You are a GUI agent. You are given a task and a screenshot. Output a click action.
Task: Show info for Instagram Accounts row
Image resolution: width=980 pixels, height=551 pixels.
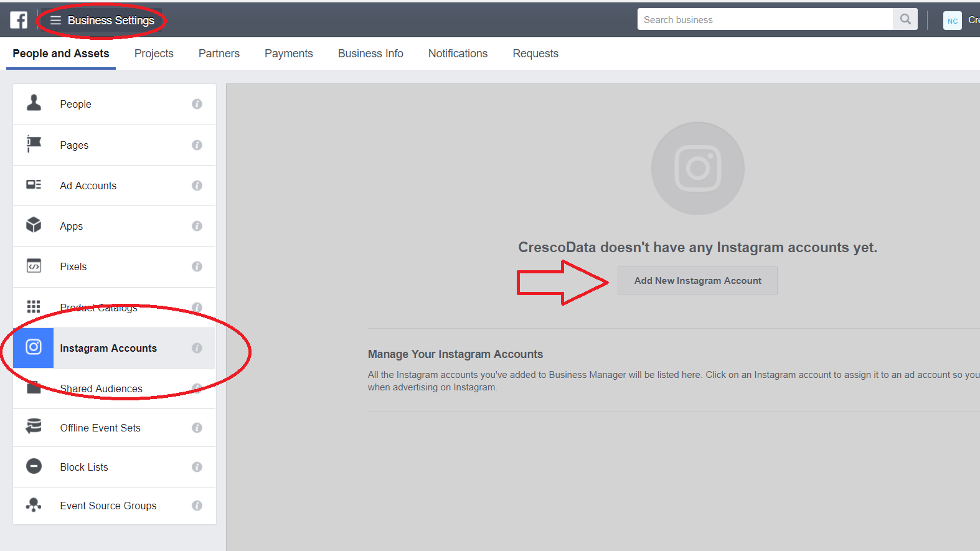[197, 348]
